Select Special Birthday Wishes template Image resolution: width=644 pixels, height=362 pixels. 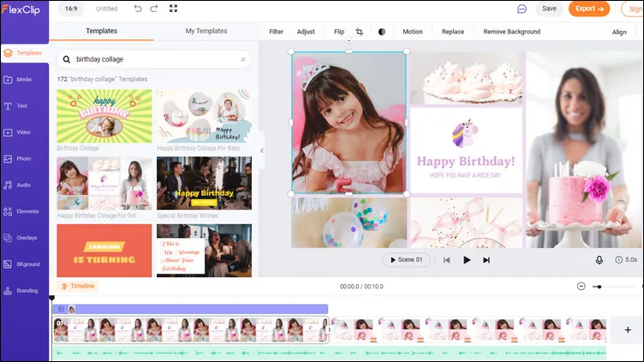click(204, 183)
